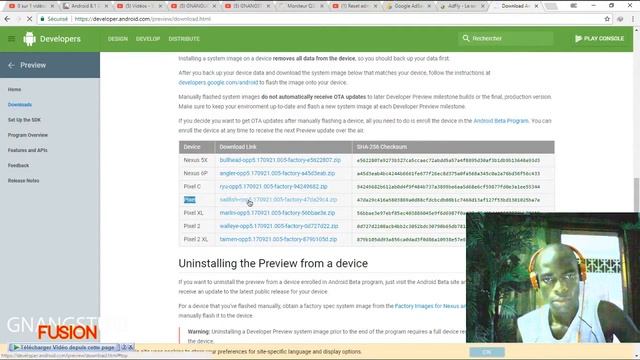Stop the page from loading
The width and height of the screenshot is (640, 360).
pos(29,19)
